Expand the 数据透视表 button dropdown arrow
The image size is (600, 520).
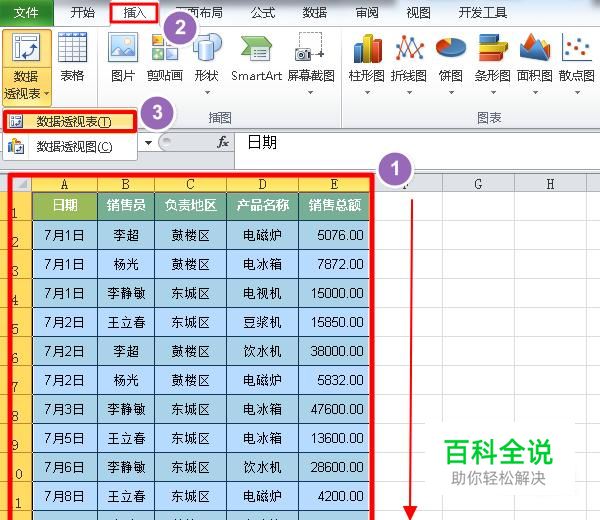tap(47, 93)
